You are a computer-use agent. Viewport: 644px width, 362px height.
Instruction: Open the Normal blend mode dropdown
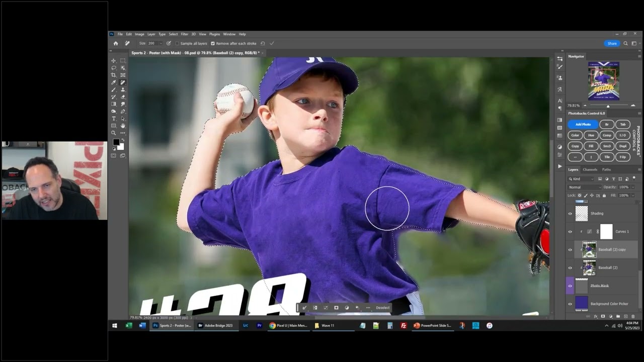click(584, 187)
